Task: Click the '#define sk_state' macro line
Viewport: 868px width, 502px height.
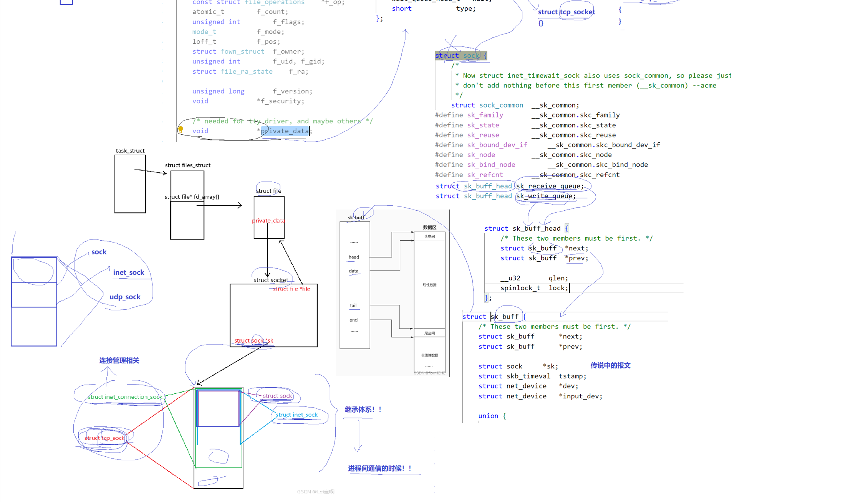Action: coord(525,125)
